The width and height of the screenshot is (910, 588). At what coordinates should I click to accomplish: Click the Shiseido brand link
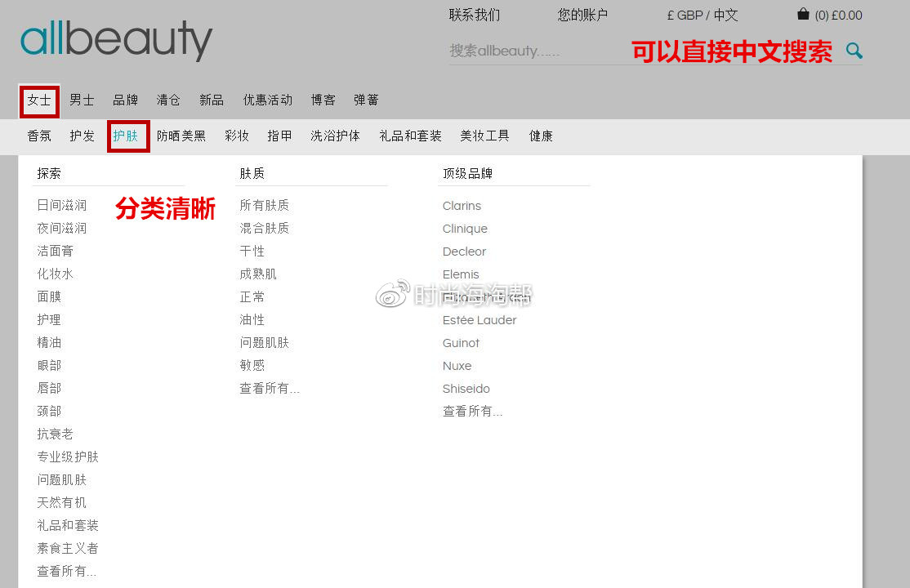[x=466, y=389]
